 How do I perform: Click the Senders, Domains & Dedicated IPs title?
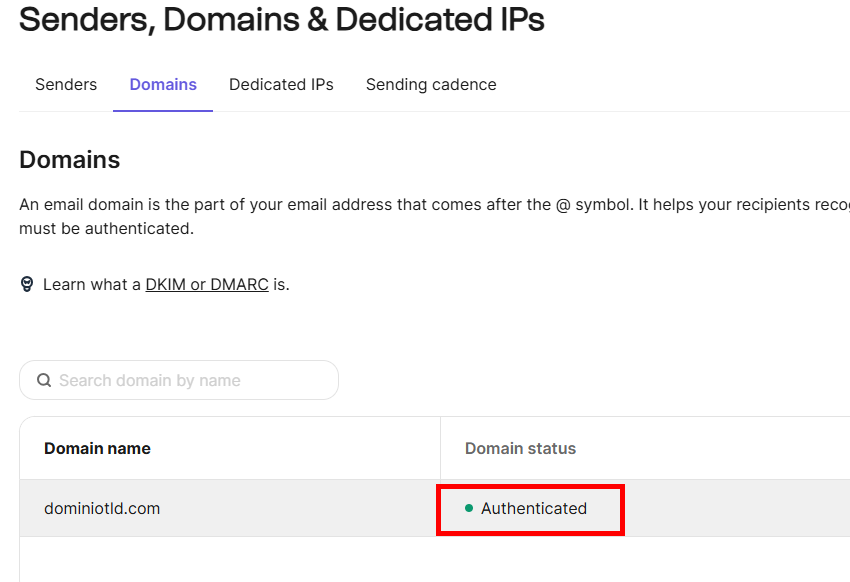[x=282, y=20]
